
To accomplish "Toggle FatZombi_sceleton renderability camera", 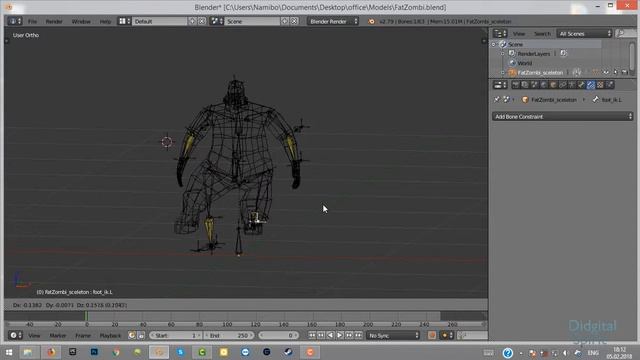I will [x=624, y=72].
